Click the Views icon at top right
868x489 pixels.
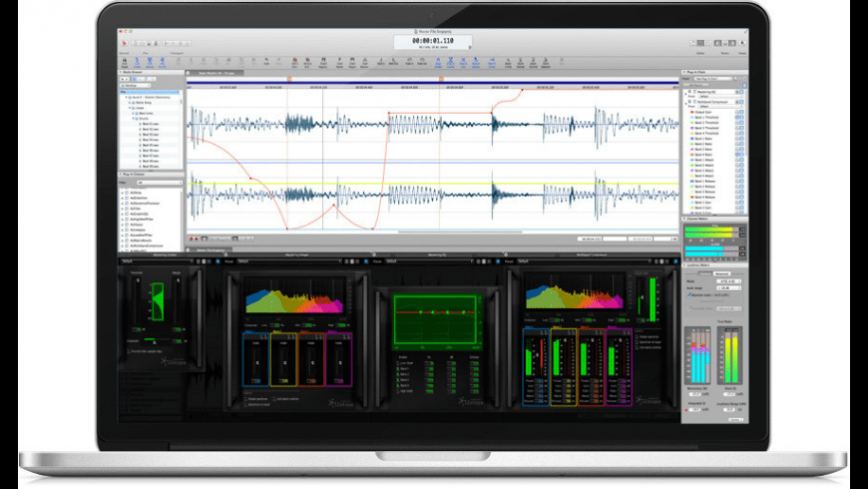pos(743,43)
